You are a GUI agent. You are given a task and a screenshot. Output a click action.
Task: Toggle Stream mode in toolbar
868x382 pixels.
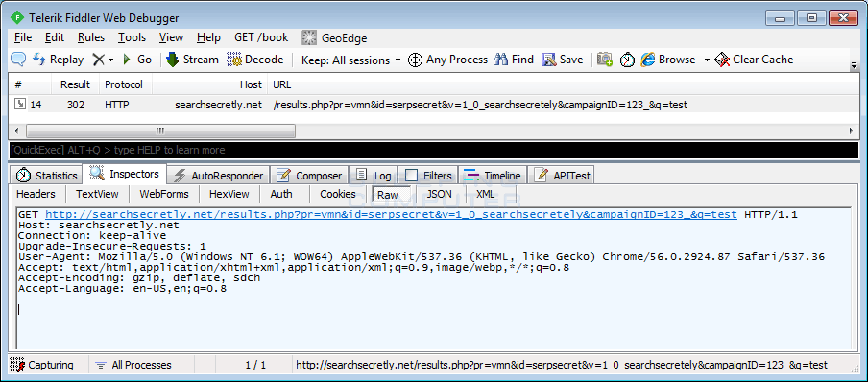tap(193, 60)
